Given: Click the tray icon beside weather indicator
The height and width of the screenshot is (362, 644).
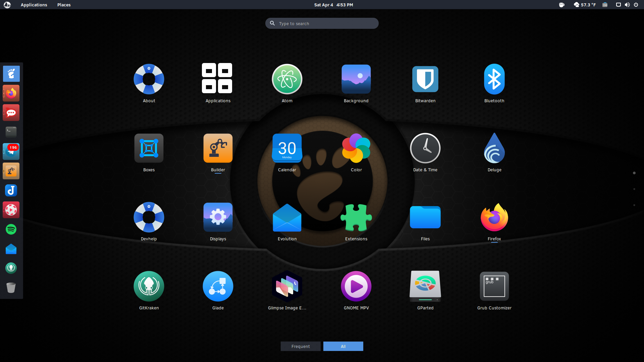Looking at the screenshot, I should click(x=605, y=5).
